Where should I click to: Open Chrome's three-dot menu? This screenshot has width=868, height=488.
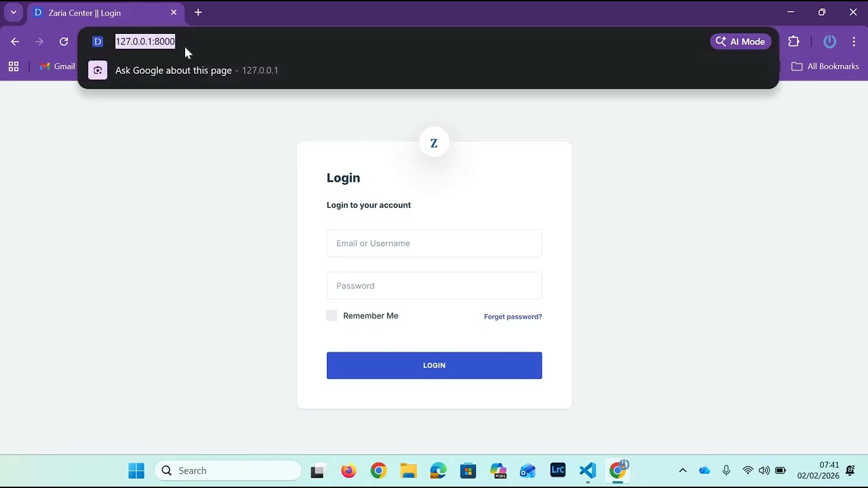click(854, 41)
